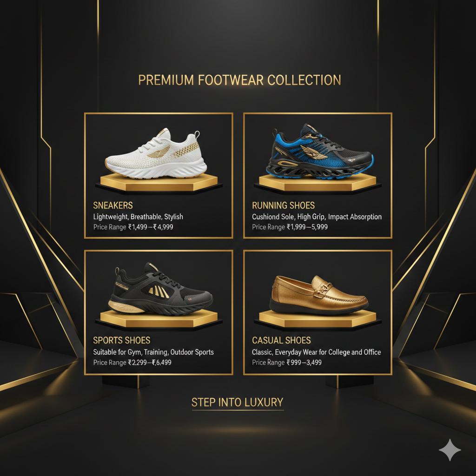The width and height of the screenshot is (476, 476).
Task: Open the CASUAL SHOES category heading
Action: tap(281, 340)
